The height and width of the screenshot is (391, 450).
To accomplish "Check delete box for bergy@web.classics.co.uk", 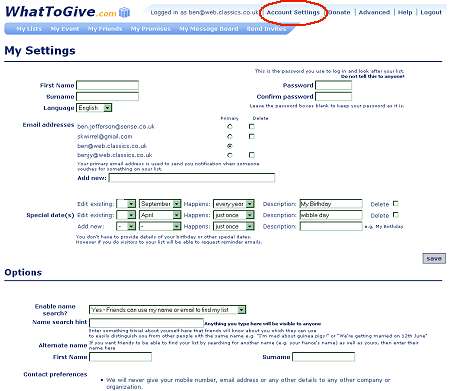I will (x=252, y=155).
